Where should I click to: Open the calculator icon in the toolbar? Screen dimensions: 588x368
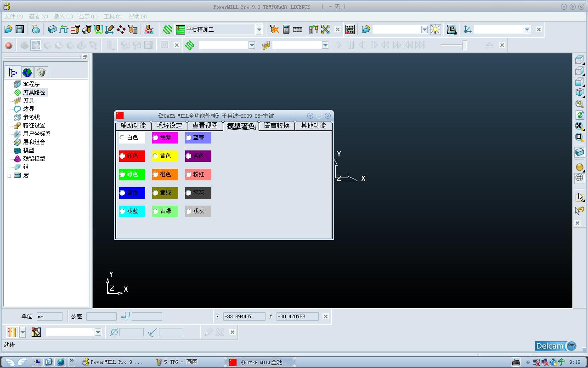[286, 29]
